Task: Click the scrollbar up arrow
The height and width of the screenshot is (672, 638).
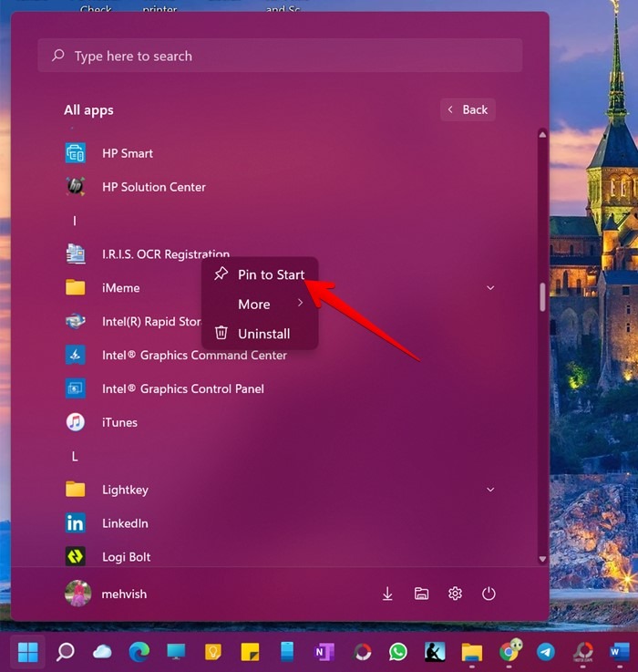Action: point(542,135)
